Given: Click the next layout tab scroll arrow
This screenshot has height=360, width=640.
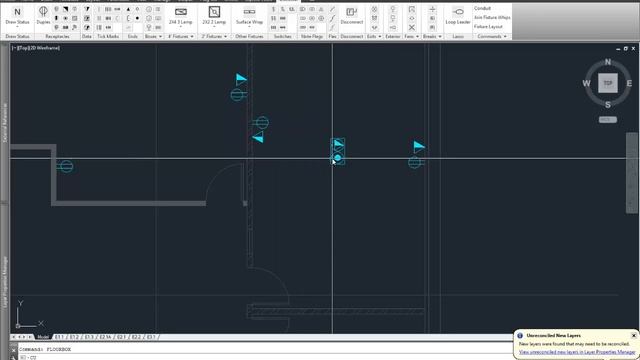Looking at the screenshot, I should pyautogui.click(x=24, y=337).
